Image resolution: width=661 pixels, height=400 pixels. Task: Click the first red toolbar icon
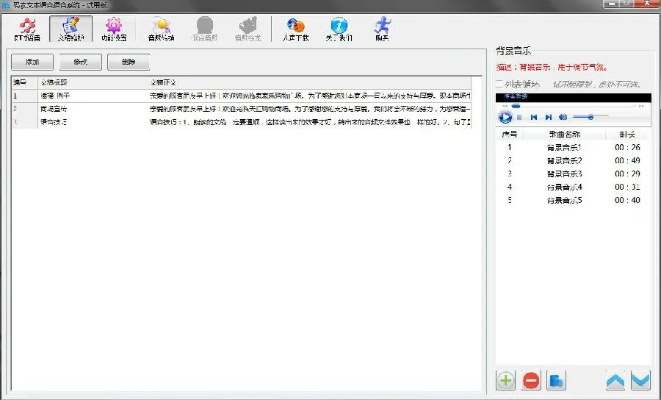[27, 28]
